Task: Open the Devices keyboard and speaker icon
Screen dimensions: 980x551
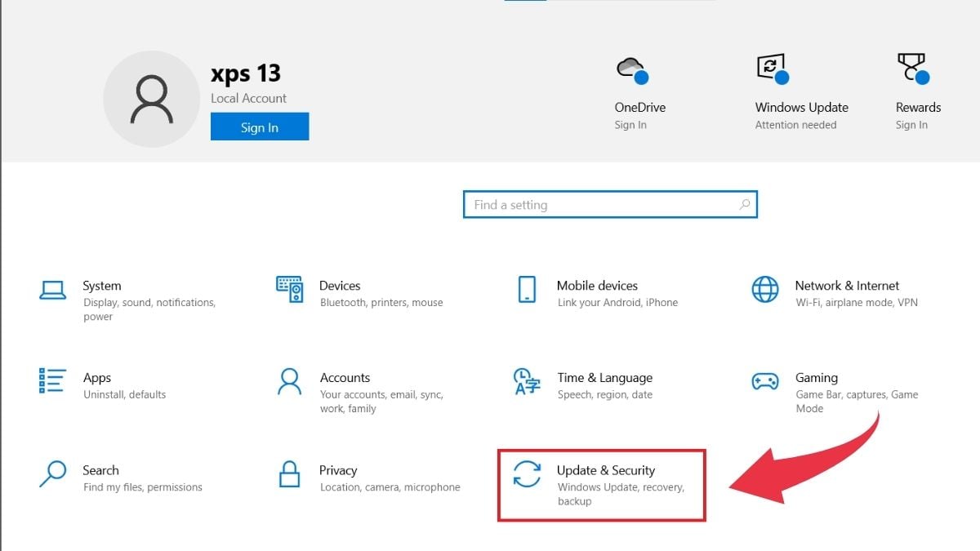Action: pyautogui.click(x=290, y=289)
